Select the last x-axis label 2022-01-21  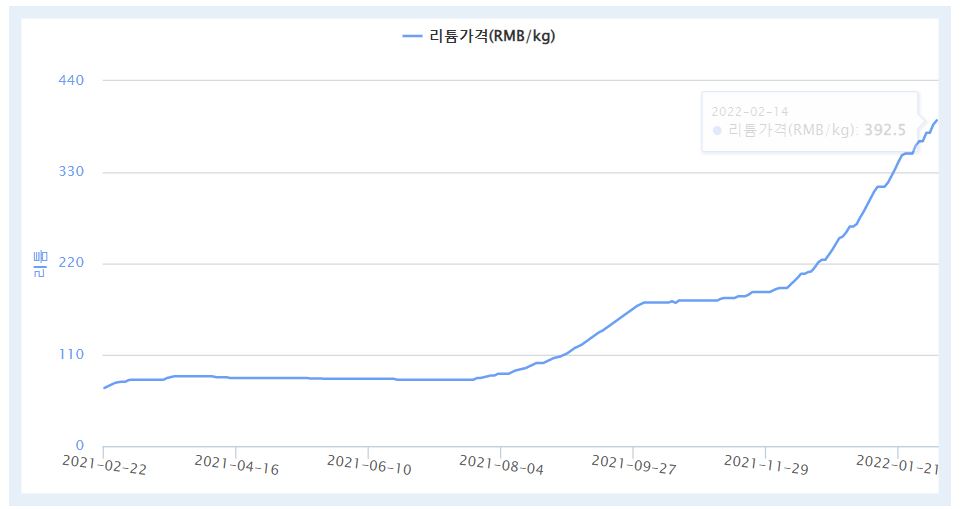click(x=897, y=465)
